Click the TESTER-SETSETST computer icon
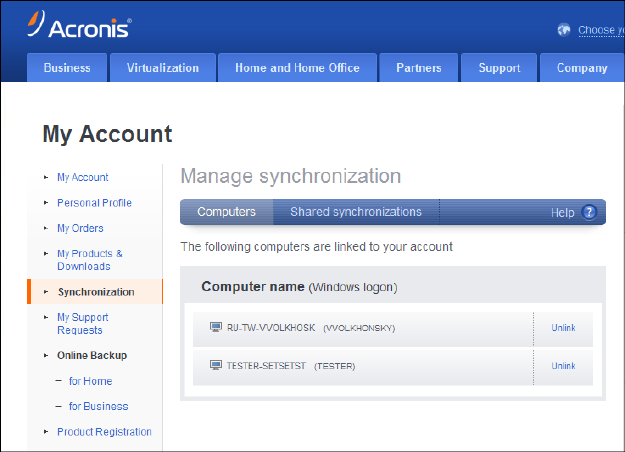The height and width of the screenshot is (452, 625). pyautogui.click(x=215, y=366)
